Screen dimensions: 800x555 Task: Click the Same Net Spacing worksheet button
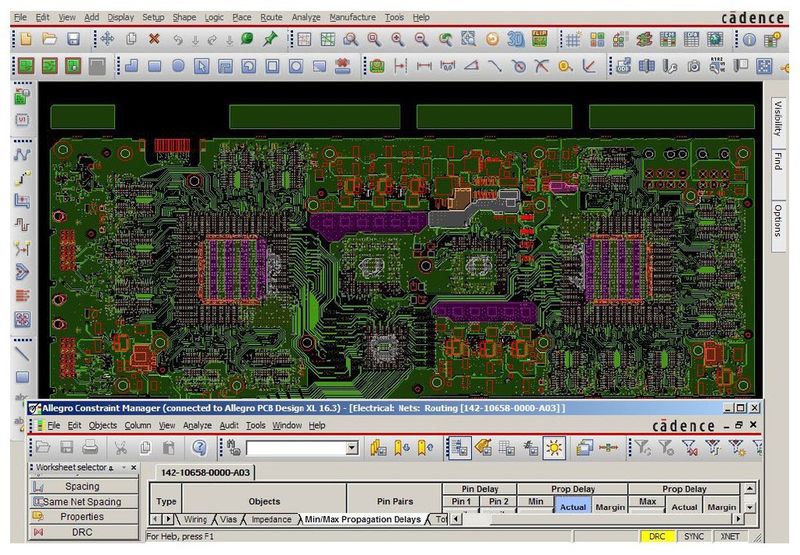coord(84,501)
